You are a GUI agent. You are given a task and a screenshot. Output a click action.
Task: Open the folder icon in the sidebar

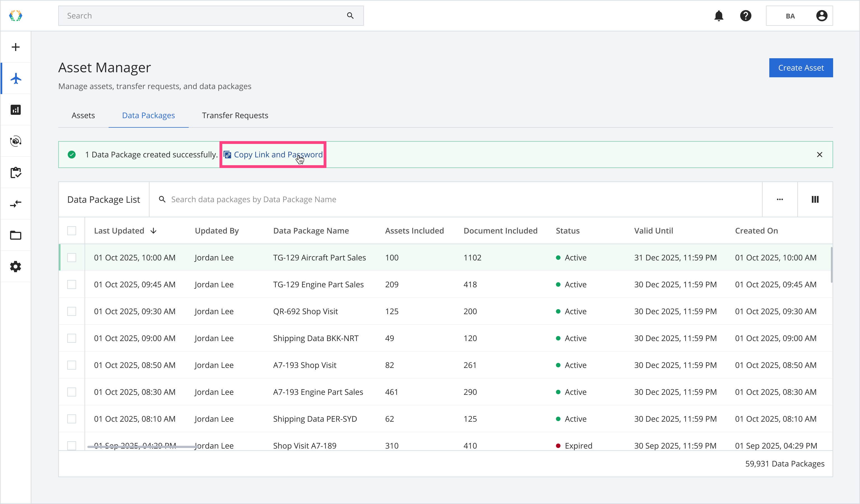[16, 235]
